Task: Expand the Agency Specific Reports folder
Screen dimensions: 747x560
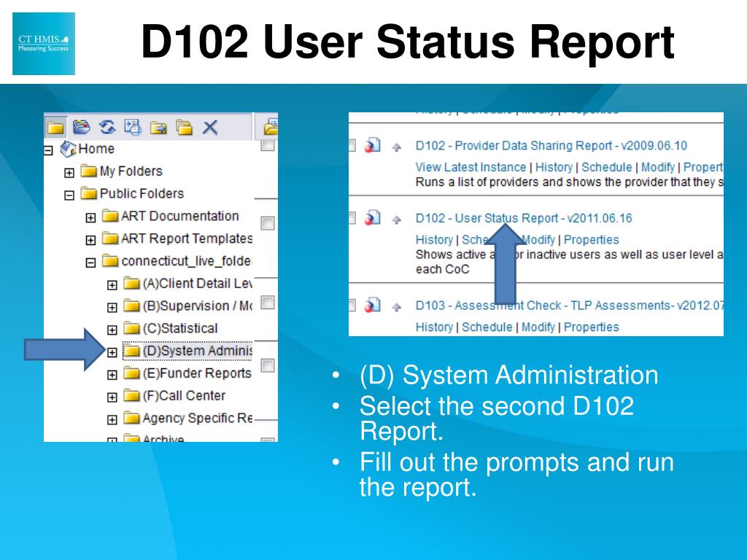Action: pyautogui.click(x=112, y=419)
